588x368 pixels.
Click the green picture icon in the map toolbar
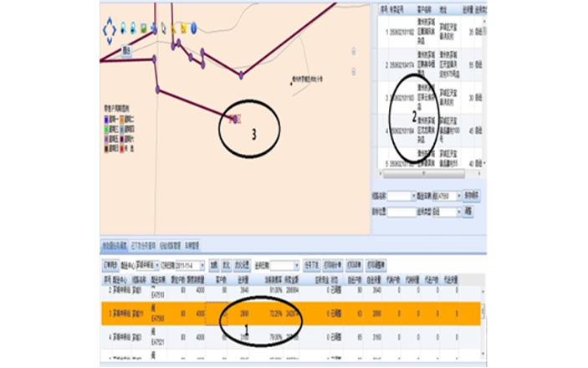tap(144, 28)
